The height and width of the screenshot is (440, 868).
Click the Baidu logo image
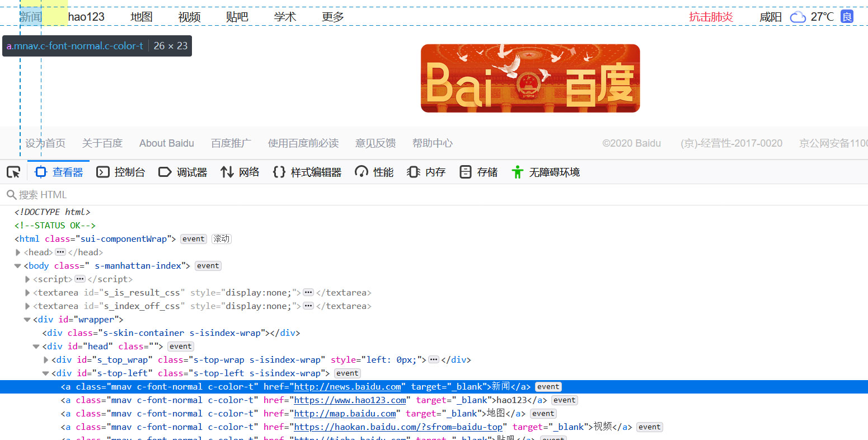pos(530,78)
